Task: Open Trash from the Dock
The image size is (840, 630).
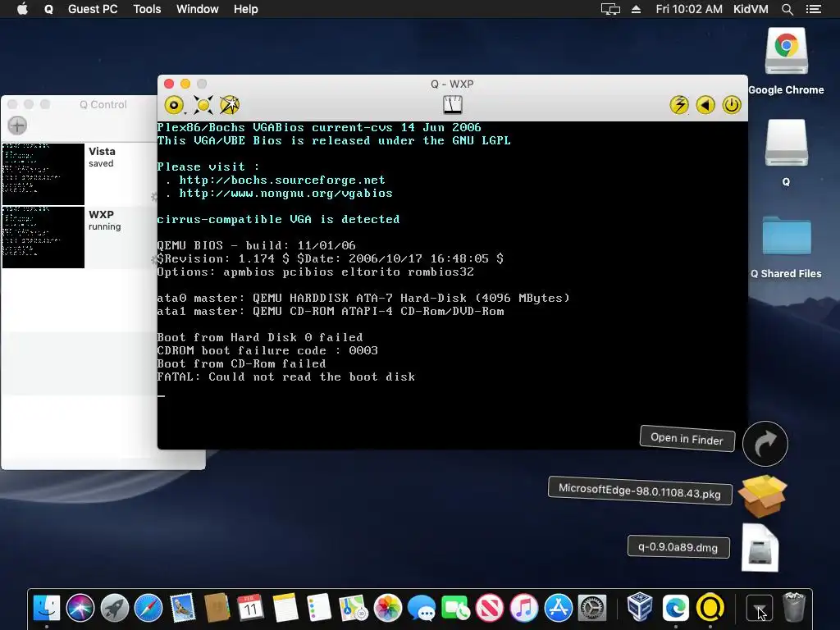Action: 794,607
